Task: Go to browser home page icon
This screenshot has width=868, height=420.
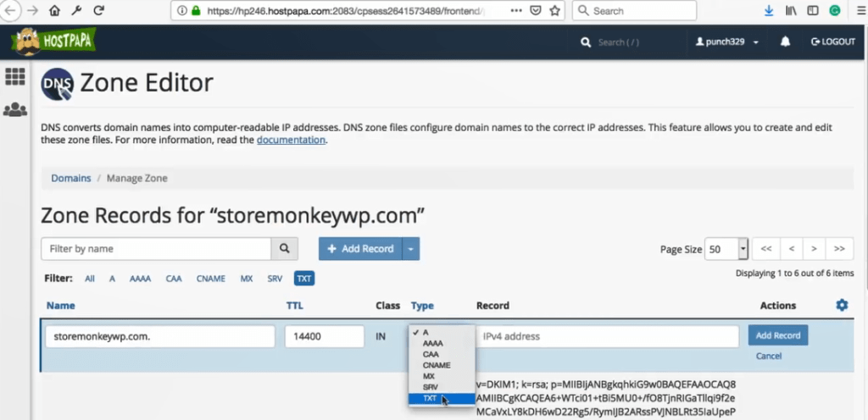Action: coord(54,10)
